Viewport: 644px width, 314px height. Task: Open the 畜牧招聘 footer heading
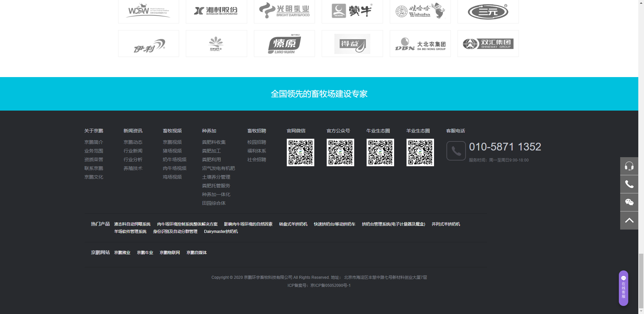tap(257, 131)
